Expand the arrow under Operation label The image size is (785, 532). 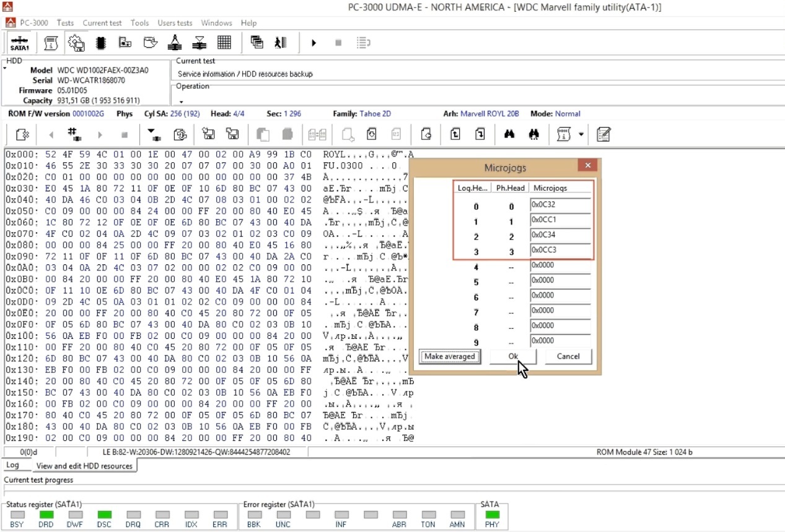point(182,102)
